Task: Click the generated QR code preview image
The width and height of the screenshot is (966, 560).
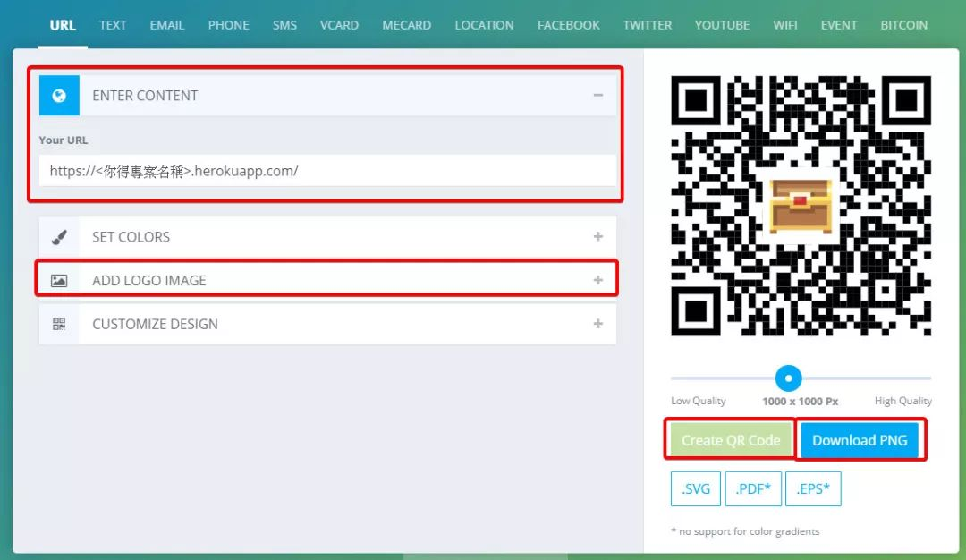Action: [801, 206]
